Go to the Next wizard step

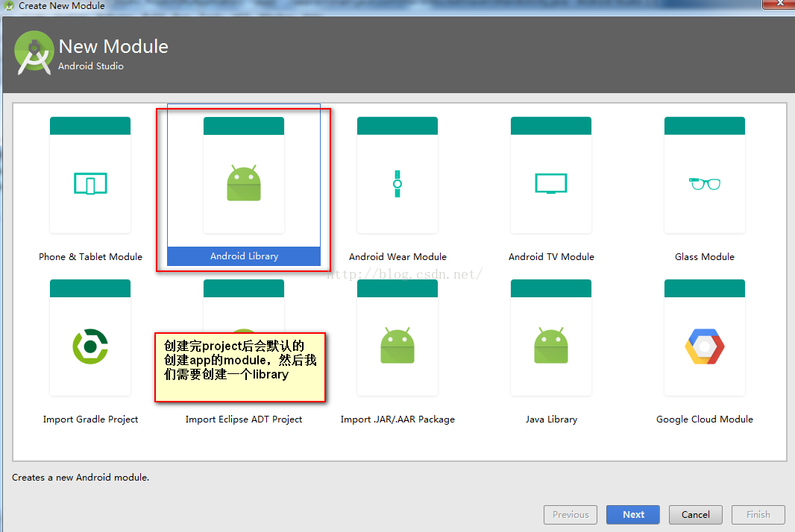(x=633, y=515)
